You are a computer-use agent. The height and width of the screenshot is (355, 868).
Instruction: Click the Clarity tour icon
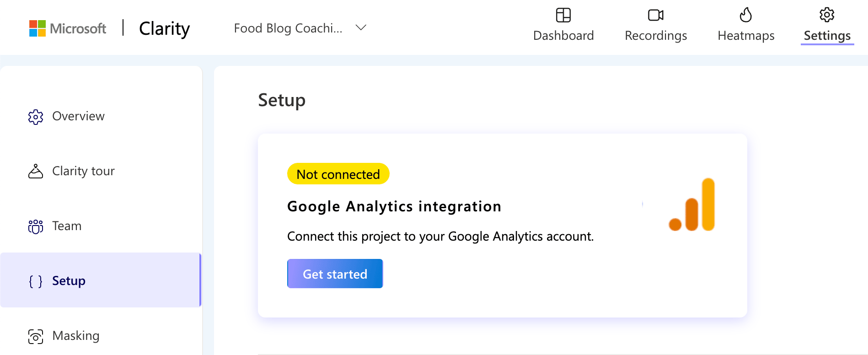pos(36,171)
